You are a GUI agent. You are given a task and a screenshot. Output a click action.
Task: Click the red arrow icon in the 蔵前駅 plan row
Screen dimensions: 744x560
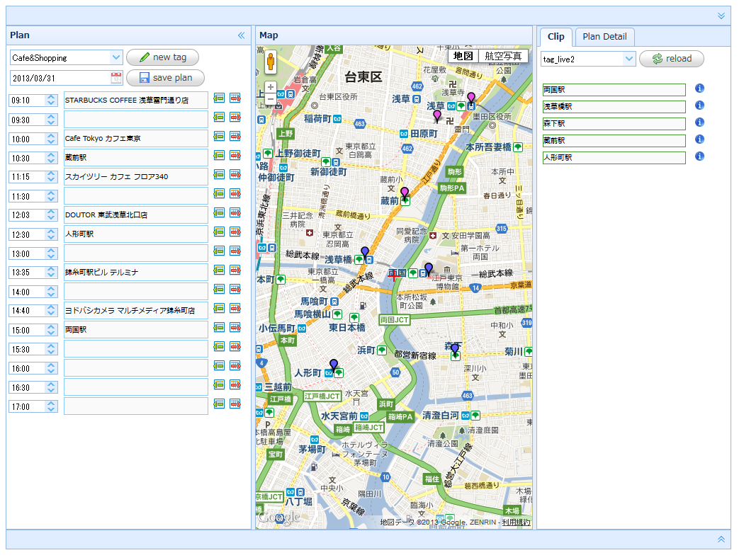tap(235, 156)
